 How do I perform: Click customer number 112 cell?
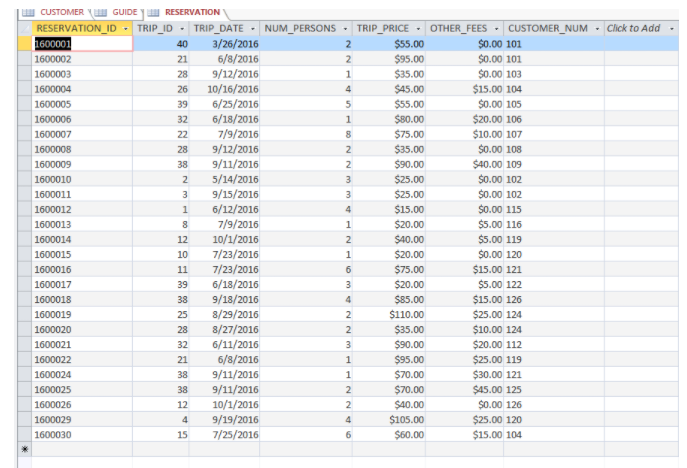click(x=553, y=344)
